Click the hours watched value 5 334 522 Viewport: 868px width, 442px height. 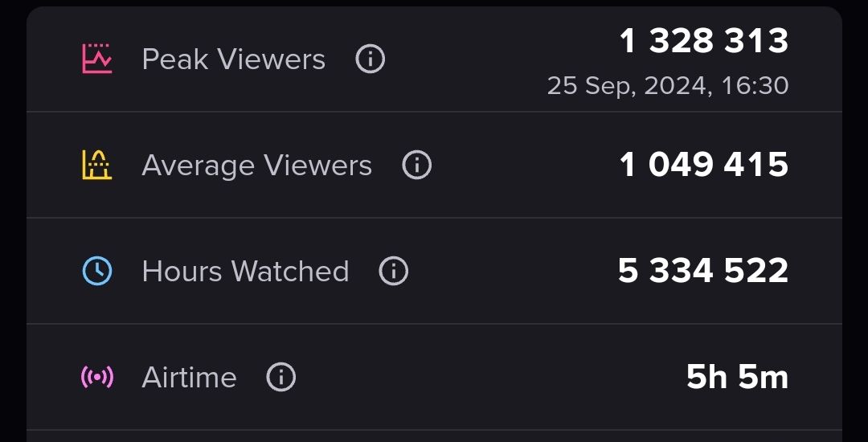pyautogui.click(x=703, y=271)
